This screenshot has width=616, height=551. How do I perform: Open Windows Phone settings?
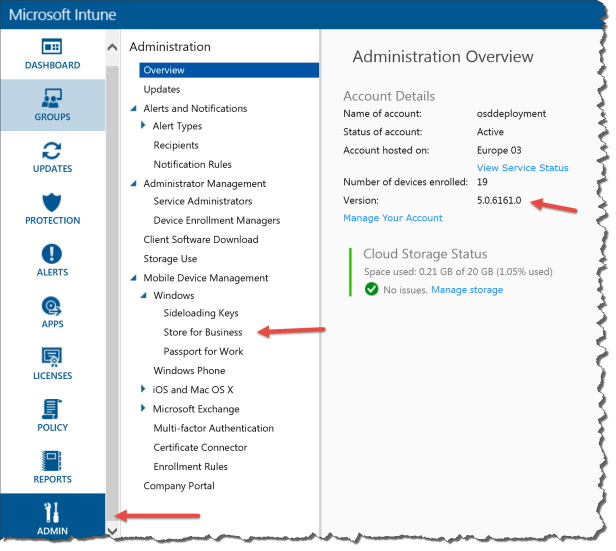coord(189,370)
